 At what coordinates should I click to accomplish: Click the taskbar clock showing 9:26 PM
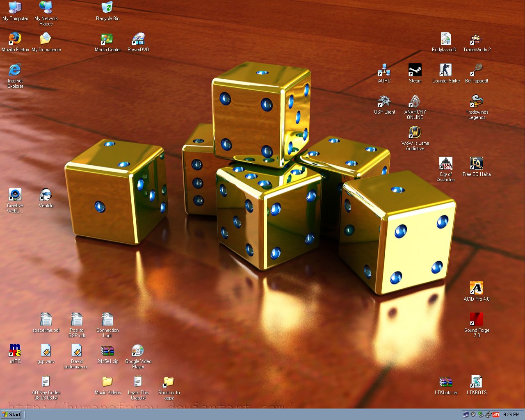[x=511, y=415]
